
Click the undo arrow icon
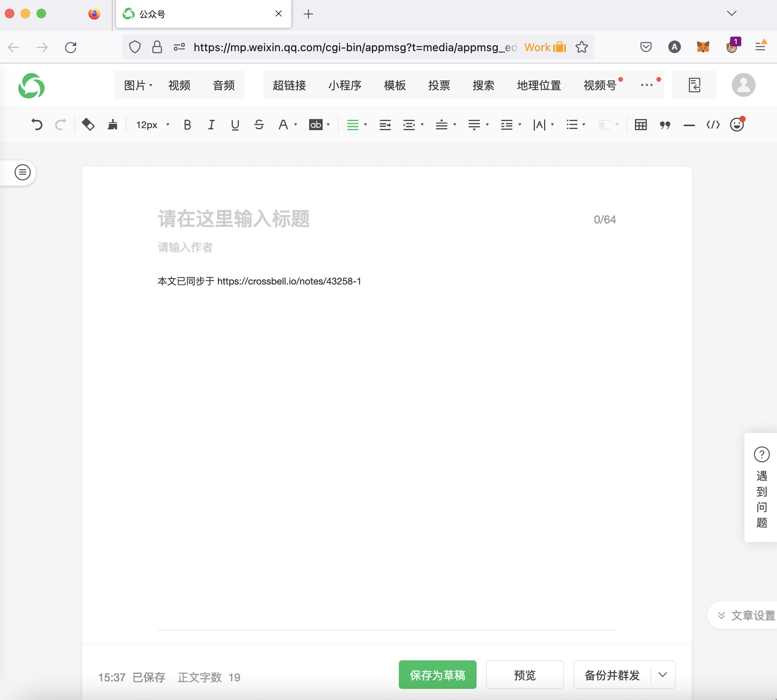tap(37, 125)
